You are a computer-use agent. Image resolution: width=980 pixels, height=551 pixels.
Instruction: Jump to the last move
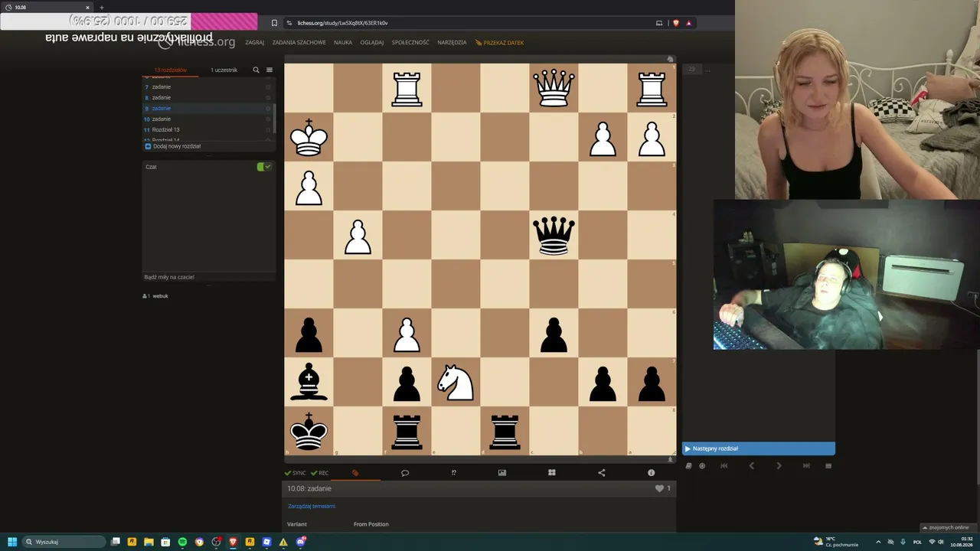(x=806, y=465)
